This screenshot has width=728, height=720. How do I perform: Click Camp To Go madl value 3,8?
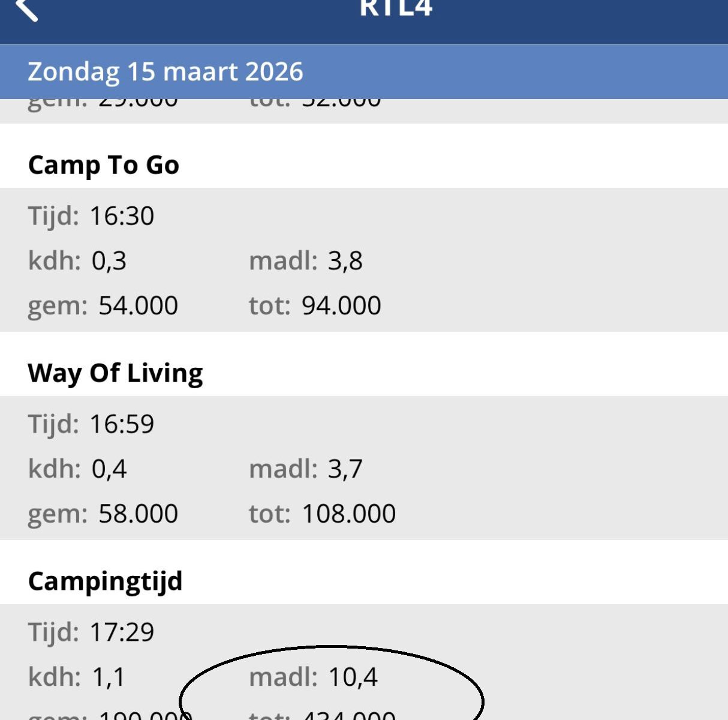[345, 261]
